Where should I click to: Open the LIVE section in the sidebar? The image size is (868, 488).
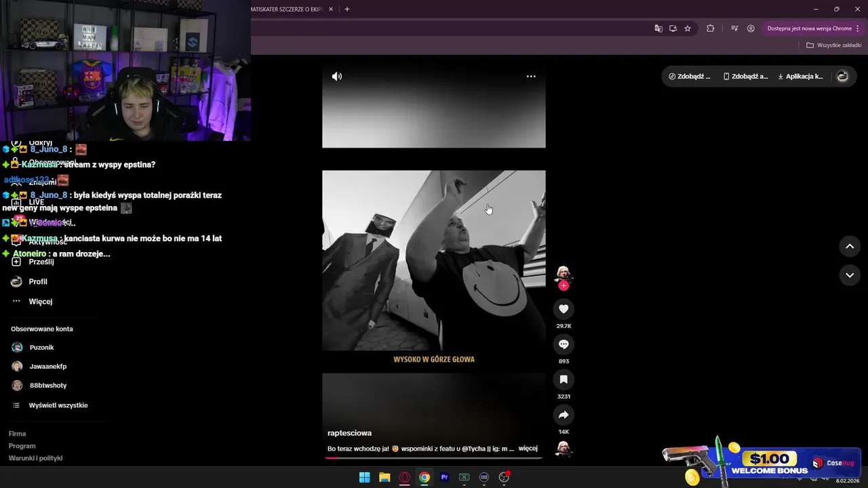tap(28, 202)
